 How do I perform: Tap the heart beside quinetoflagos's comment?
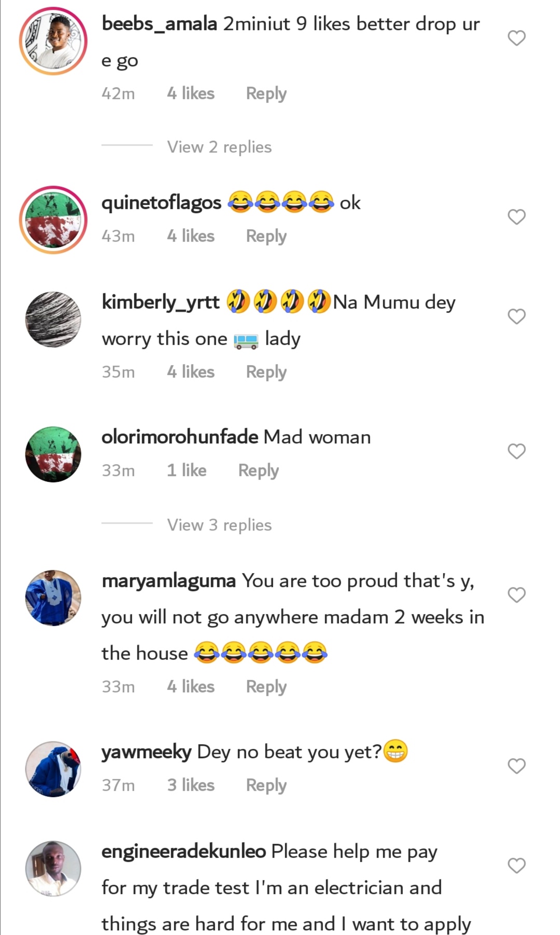pos(516,217)
